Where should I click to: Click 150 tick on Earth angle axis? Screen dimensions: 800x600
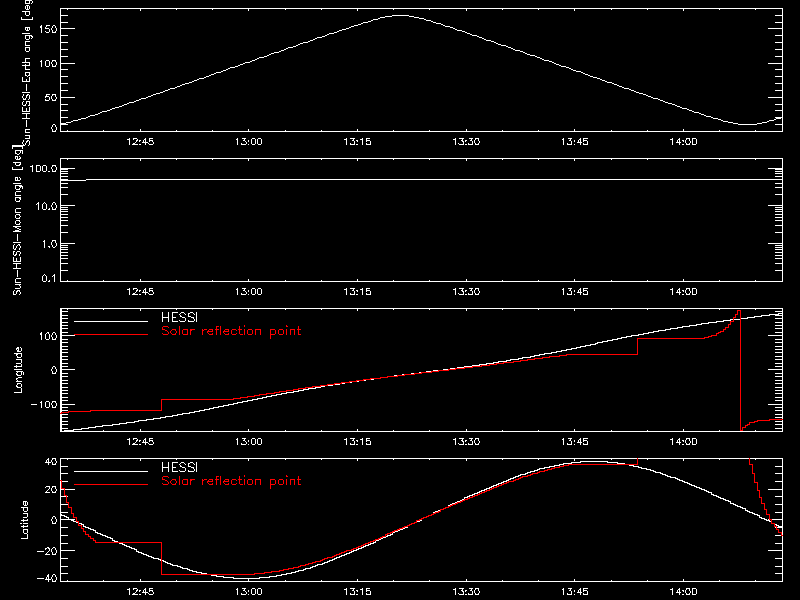point(47,29)
